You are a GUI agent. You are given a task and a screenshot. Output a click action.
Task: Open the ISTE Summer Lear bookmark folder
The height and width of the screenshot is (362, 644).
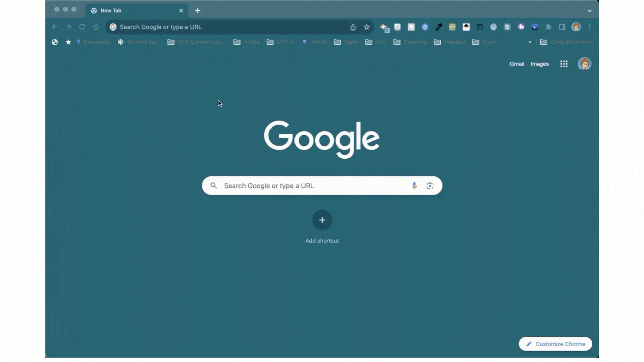(196, 42)
